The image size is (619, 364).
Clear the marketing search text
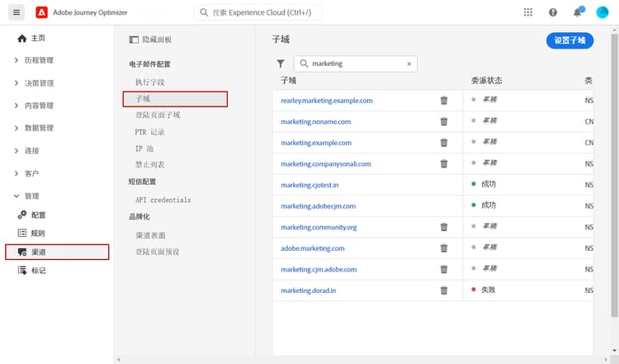click(409, 64)
